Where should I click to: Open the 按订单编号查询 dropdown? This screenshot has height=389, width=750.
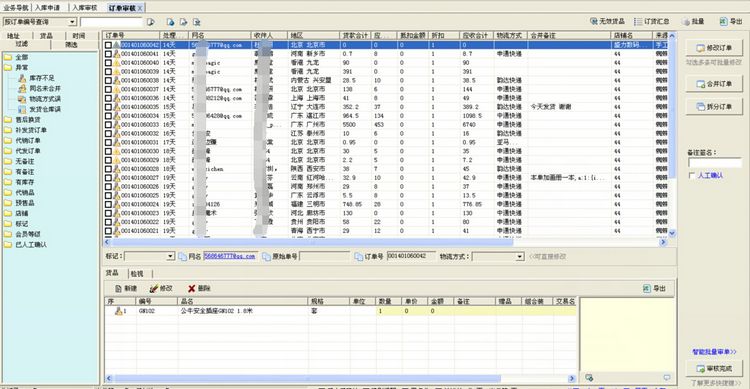click(72, 22)
